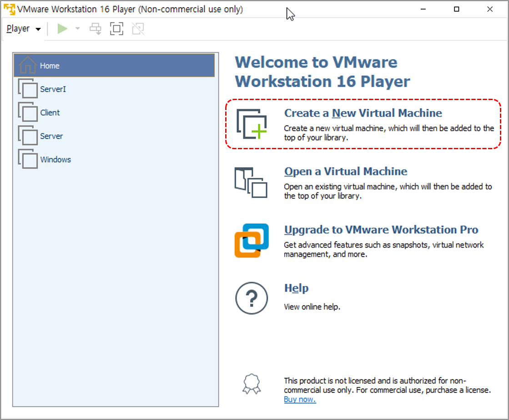Image resolution: width=509 pixels, height=420 pixels.
Task: Click Open a Virtual Machine link
Action: (346, 171)
